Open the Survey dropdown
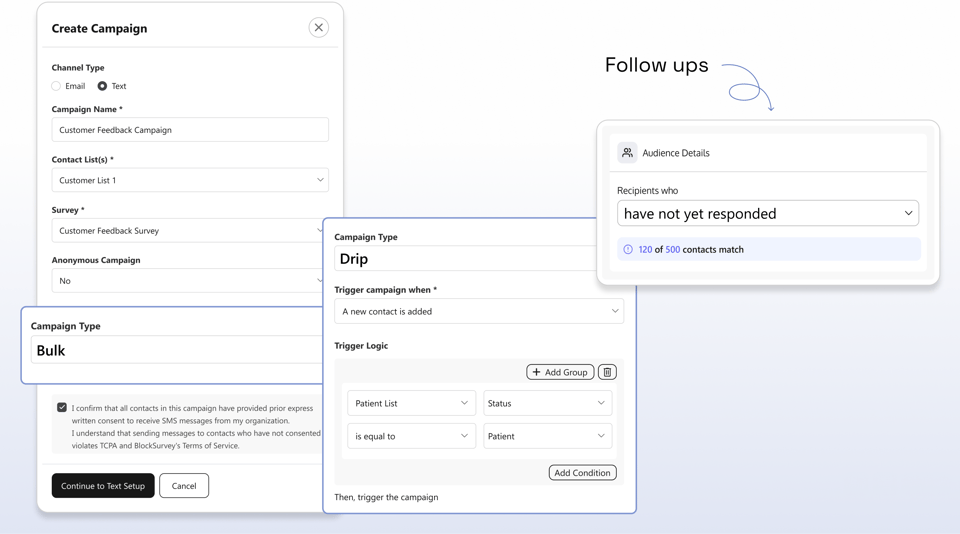The image size is (960, 534). (x=187, y=231)
